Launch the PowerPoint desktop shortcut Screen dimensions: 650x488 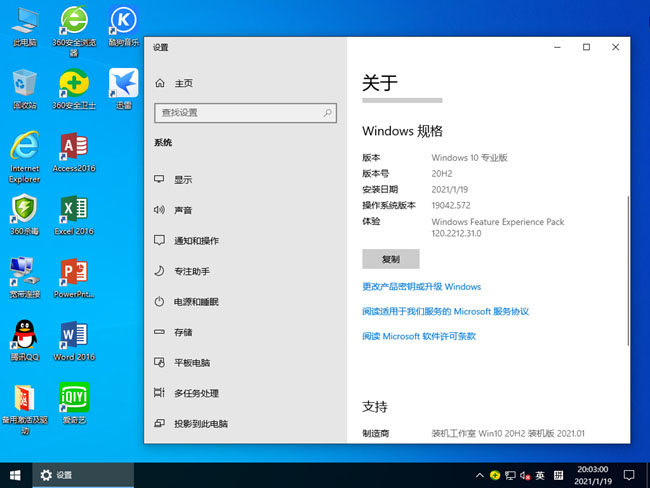pyautogui.click(x=74, y=278)
